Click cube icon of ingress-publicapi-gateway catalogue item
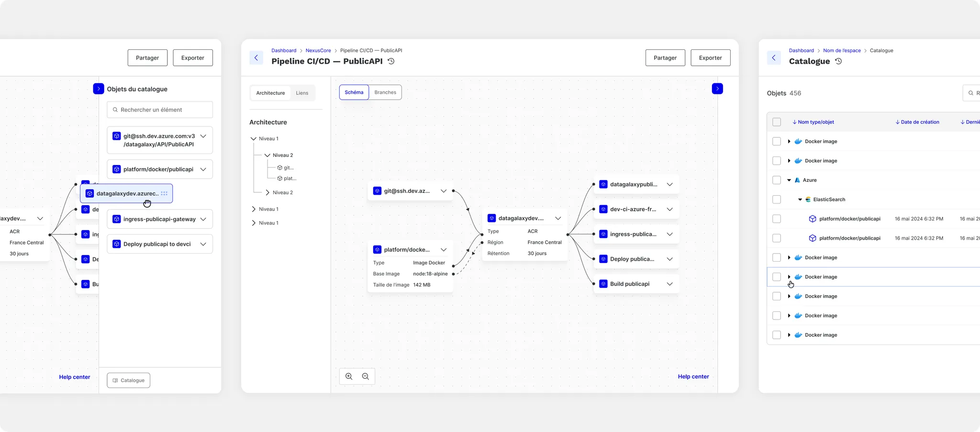Image resolution: width=980 pixels, height=432 pixels. [x=116, y=219]
